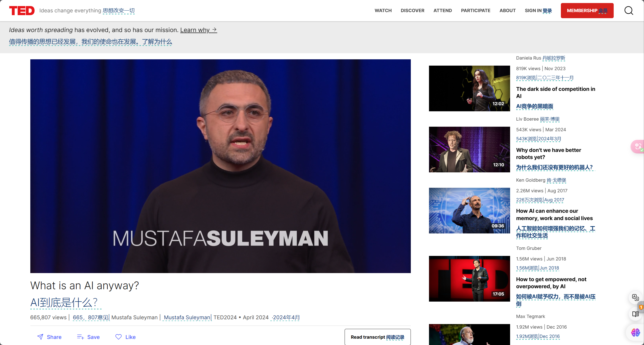Open the Learn why link
This screenshot has width=644, height=345.
[x=198, y=30]
